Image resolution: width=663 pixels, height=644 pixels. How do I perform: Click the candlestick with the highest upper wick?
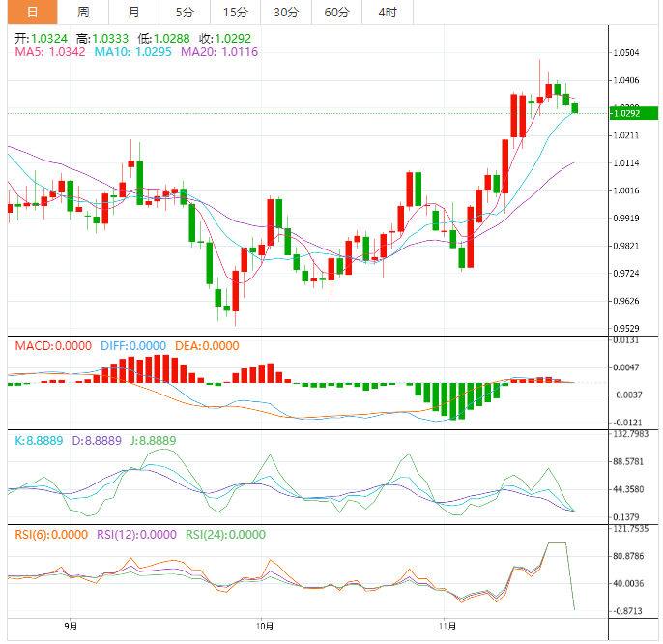540,100
